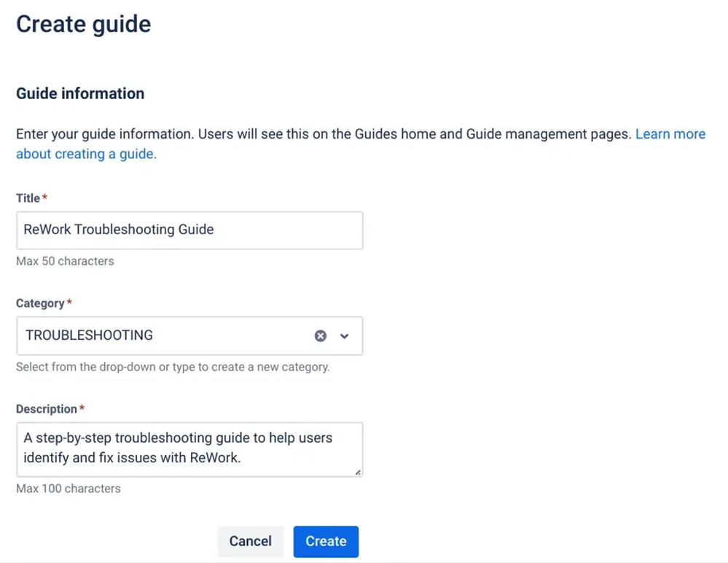The height and width of the screenshot is (563, 728).
Task: Click the Category field label
Action: point(40,303)
